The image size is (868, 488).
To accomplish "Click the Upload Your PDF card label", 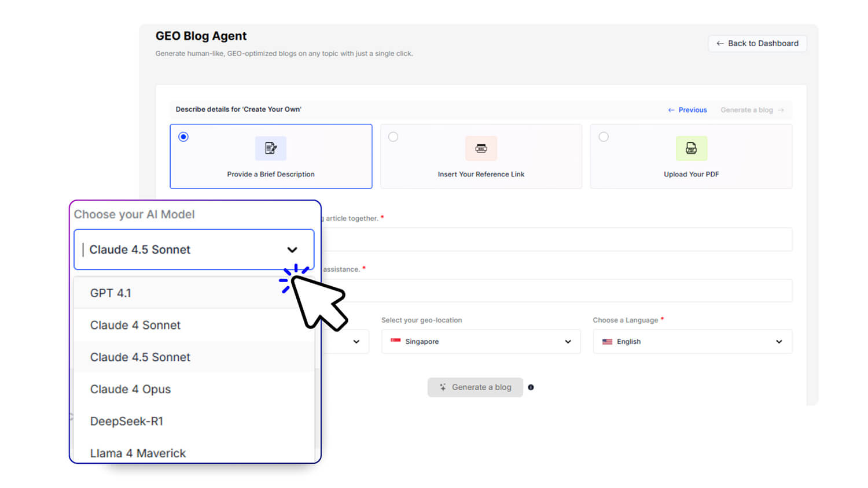I will point(691,174).
